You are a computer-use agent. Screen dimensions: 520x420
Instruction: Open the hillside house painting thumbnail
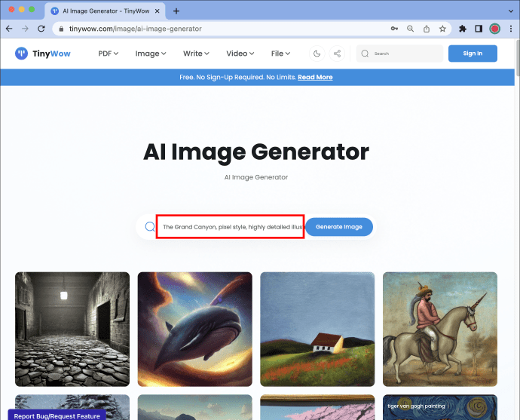click(317, 329)
